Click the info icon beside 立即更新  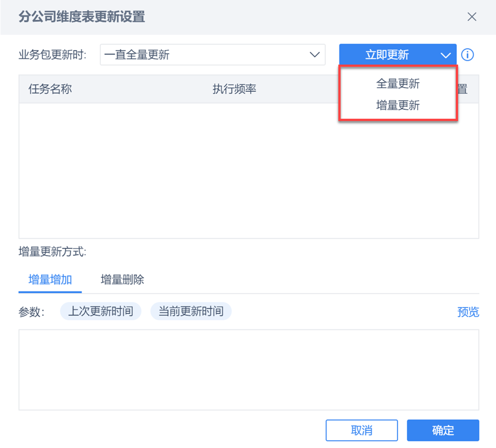pyautogui.click(x=467, y=55)
